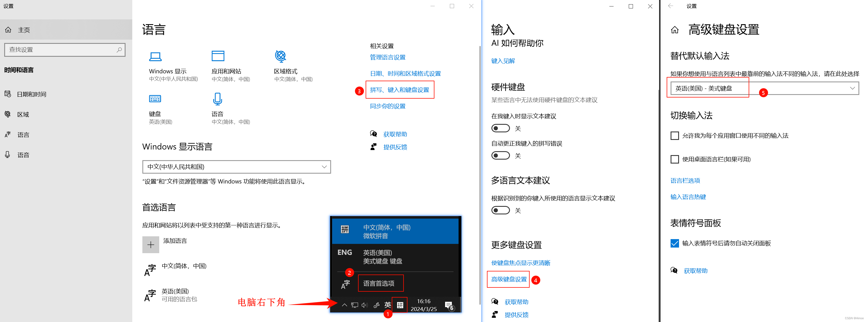Click the 日期和时间 sidebar icon

point(8,94)
